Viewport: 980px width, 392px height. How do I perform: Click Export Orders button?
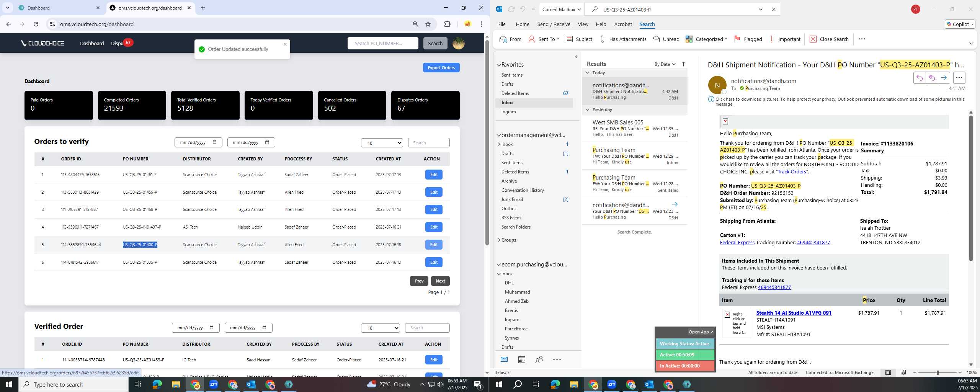point(441,68)
